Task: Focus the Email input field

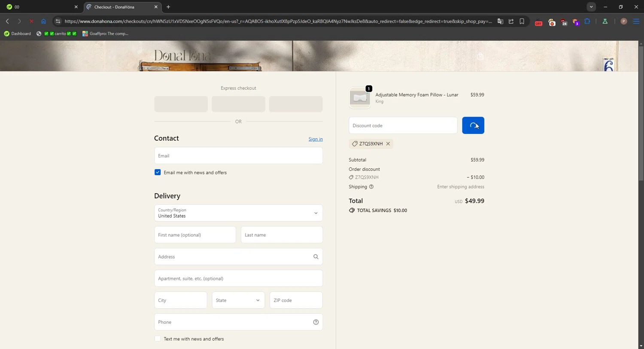Action: (x=238, y=156)
